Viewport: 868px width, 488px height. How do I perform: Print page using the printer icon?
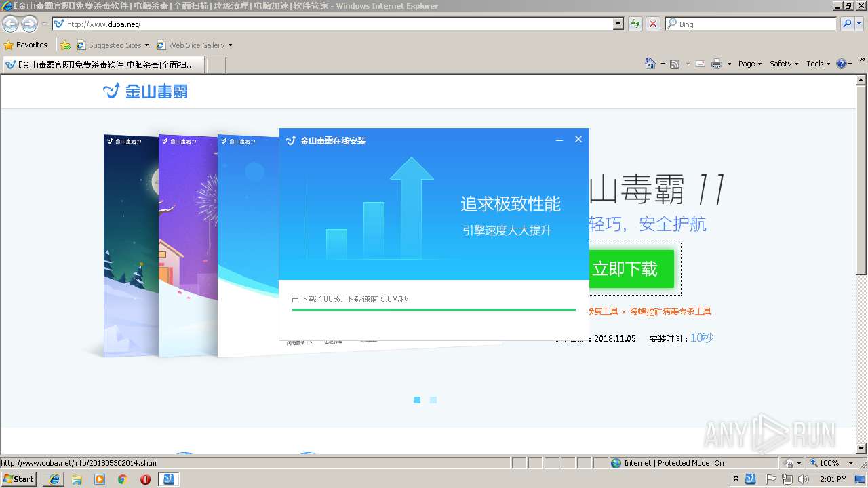(x=716, y=64)
